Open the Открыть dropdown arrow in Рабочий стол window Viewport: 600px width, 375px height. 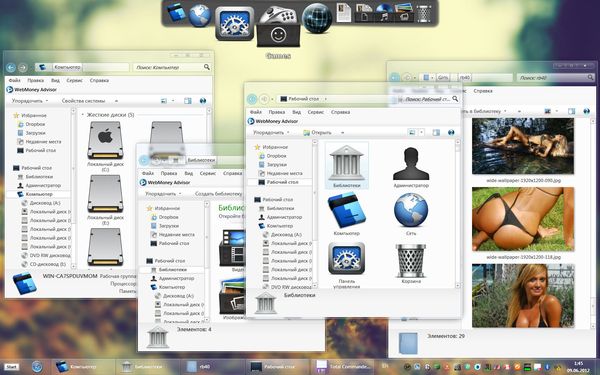click(x=342, y=133)
